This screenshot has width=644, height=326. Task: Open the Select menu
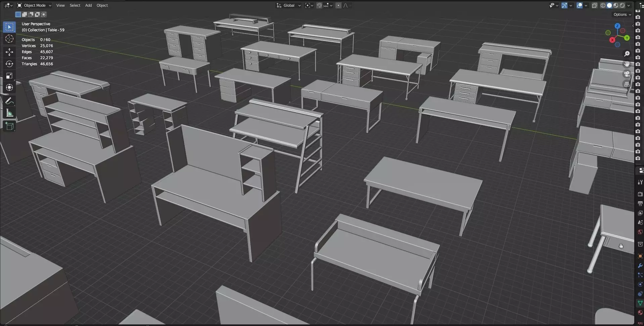click(75, 5)
